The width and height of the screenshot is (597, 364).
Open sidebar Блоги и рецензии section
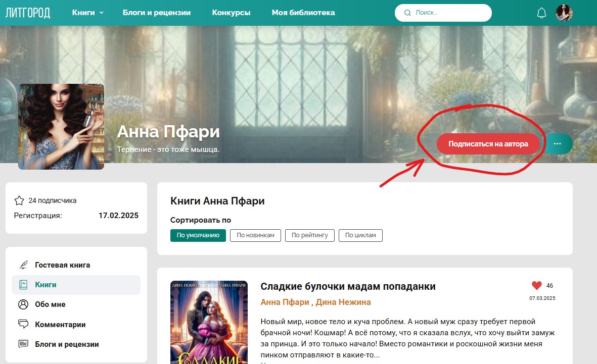click(67, 344)
